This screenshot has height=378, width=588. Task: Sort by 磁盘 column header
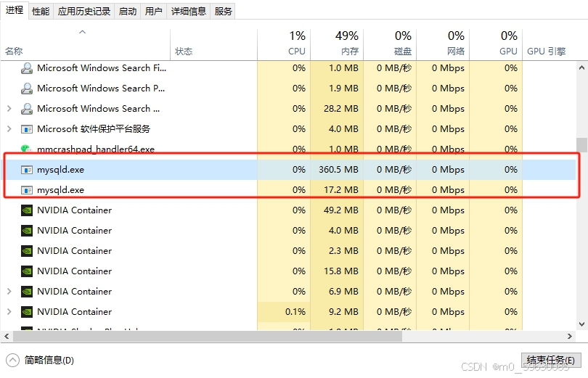coord(390,44)
